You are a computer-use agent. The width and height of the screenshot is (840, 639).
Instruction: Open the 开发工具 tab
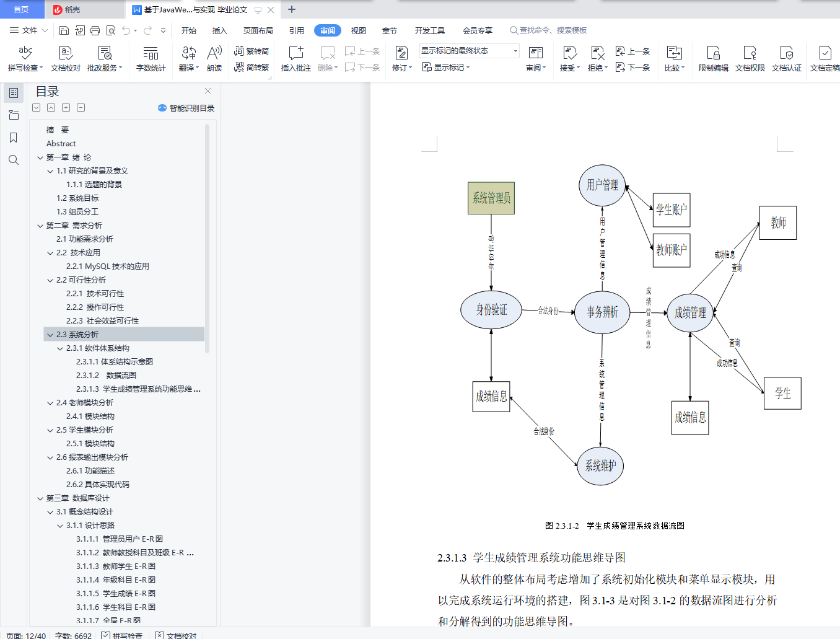430,30
